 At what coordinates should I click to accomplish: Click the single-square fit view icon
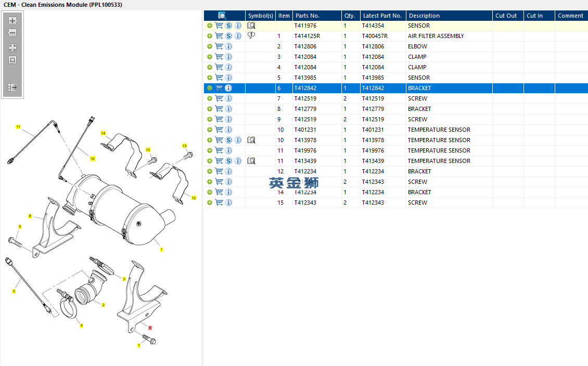12,60
